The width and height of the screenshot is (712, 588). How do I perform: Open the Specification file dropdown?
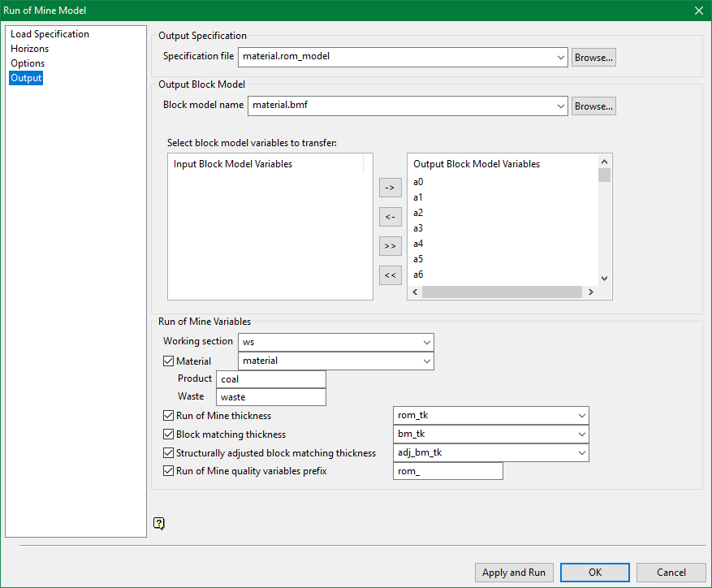(x=561, y=57)
